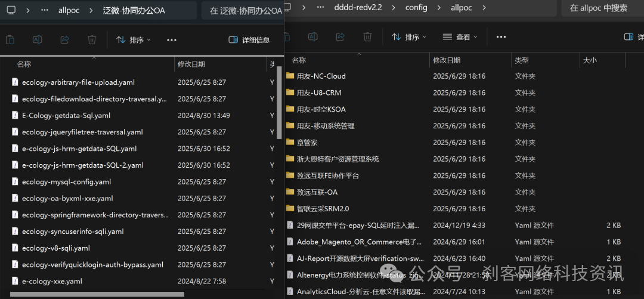Sort by 类型 column header in right window
Screen dimensions: 644x299
pyautogui.click(x=522, y=60)
